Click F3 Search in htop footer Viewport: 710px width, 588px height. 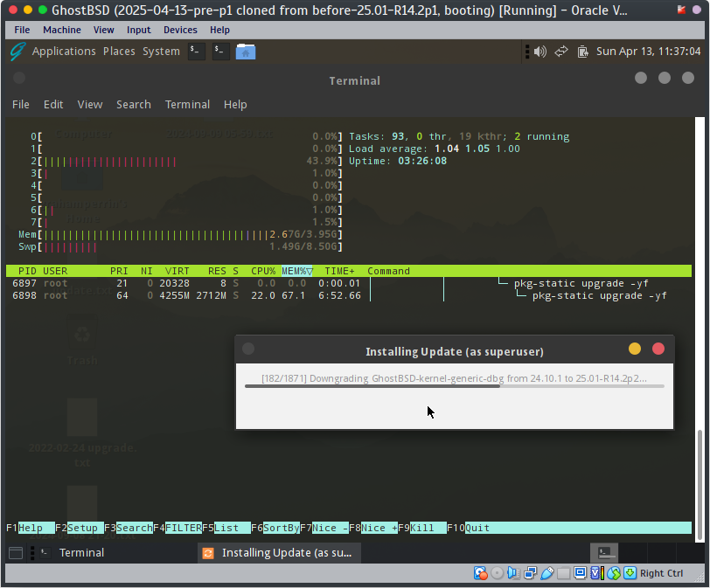point(129,528)
